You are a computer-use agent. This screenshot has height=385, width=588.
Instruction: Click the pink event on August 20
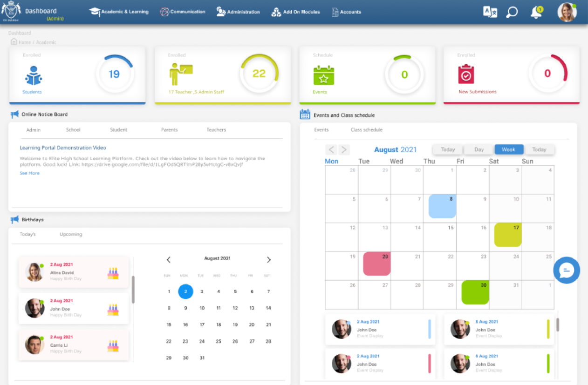pyautogui.click(x=376, y=263)
